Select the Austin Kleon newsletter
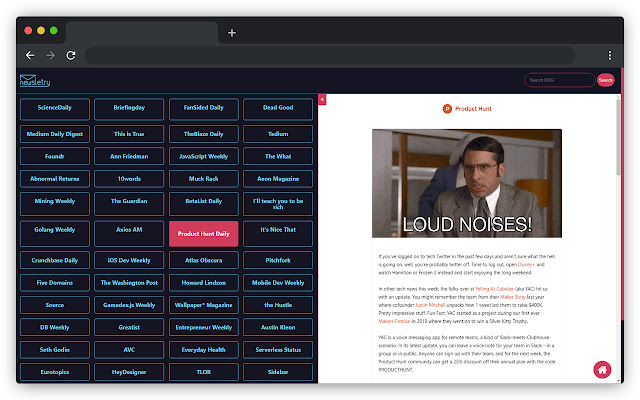This screenshot has height=400, width=640. [x=278, y=328]
